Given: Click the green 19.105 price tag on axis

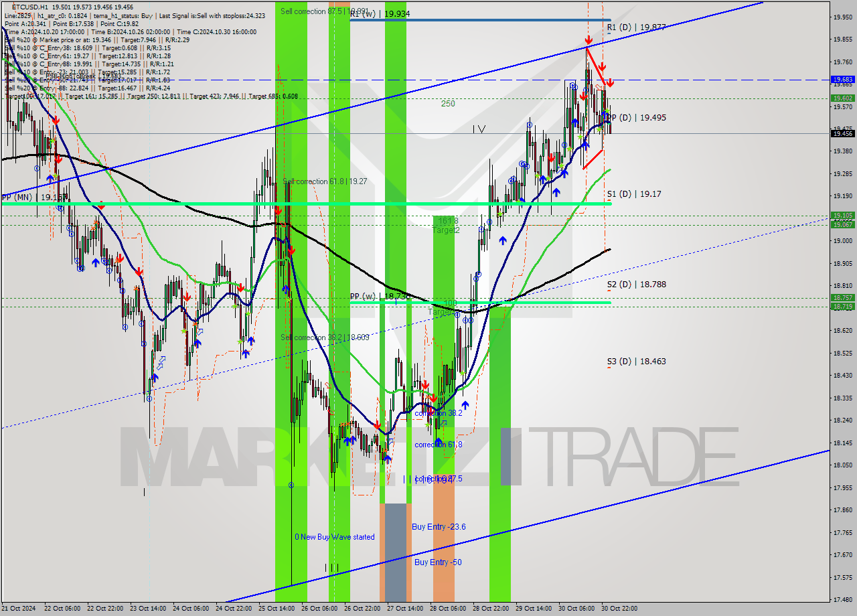Looking at the screenshot, I should click(843, 215).
